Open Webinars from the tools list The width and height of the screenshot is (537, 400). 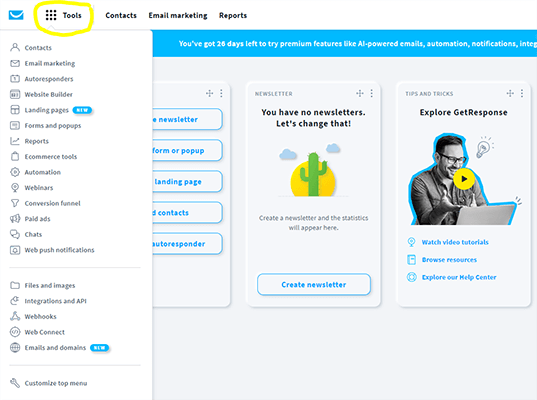(39, 188)
